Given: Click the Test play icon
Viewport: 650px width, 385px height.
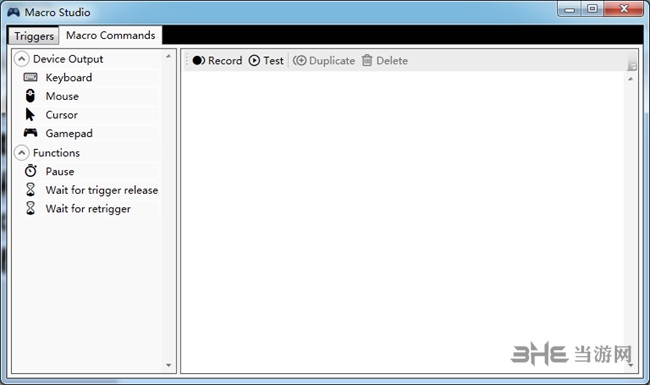Looking at the screenshot, I should [254, 61].
